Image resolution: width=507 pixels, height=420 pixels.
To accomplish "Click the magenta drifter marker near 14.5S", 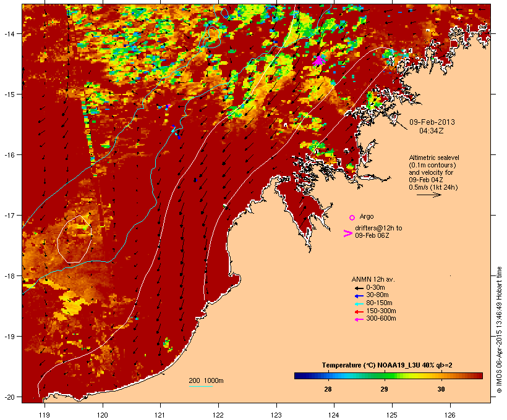I will click(x=319, y=61).
